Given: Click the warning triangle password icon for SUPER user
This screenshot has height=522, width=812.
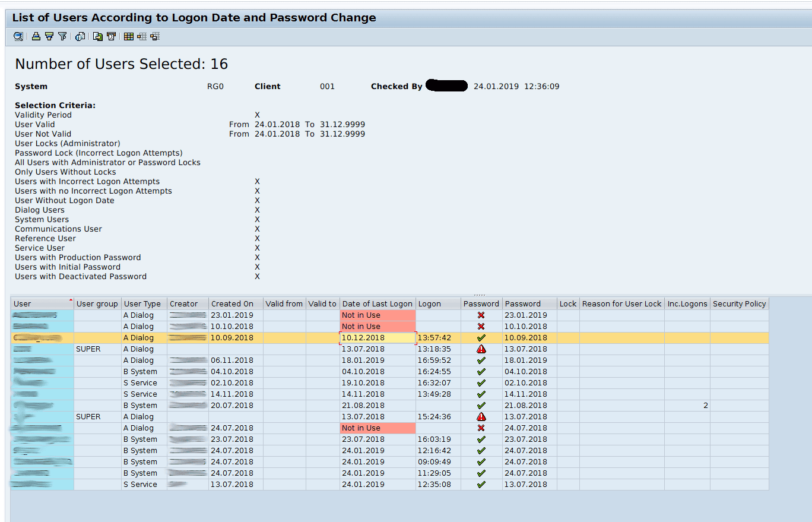Looking at the screenshot, I should coord(481,349).
